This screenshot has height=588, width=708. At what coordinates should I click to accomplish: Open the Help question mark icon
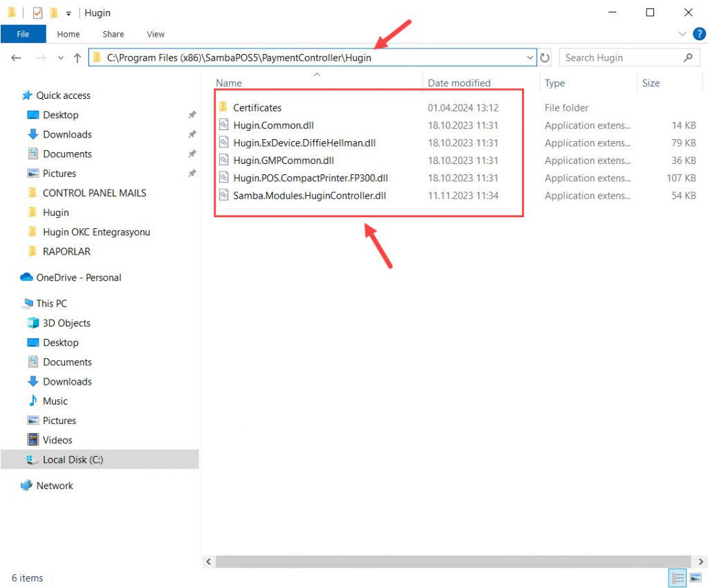(698, 34)
